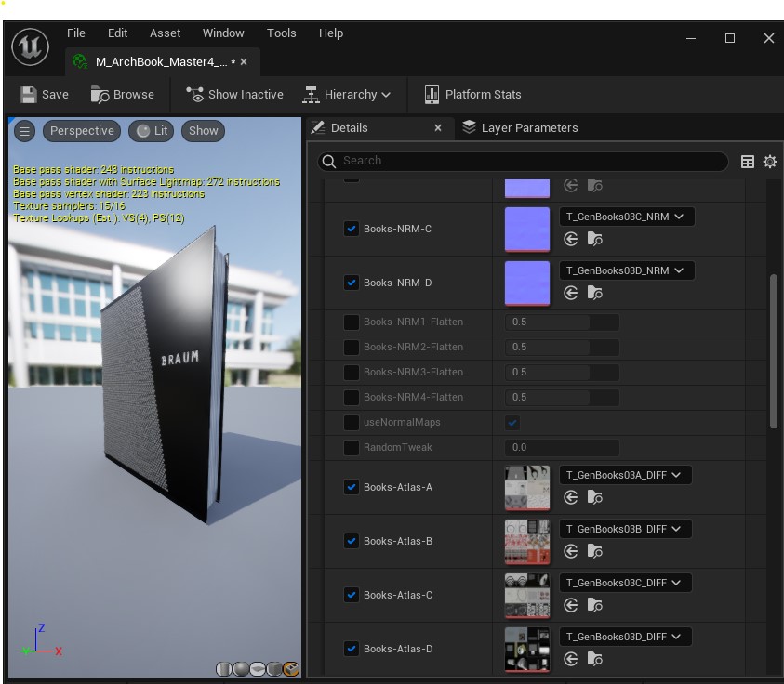Use selected asset for Books-Atlas-A

(570, 497)
